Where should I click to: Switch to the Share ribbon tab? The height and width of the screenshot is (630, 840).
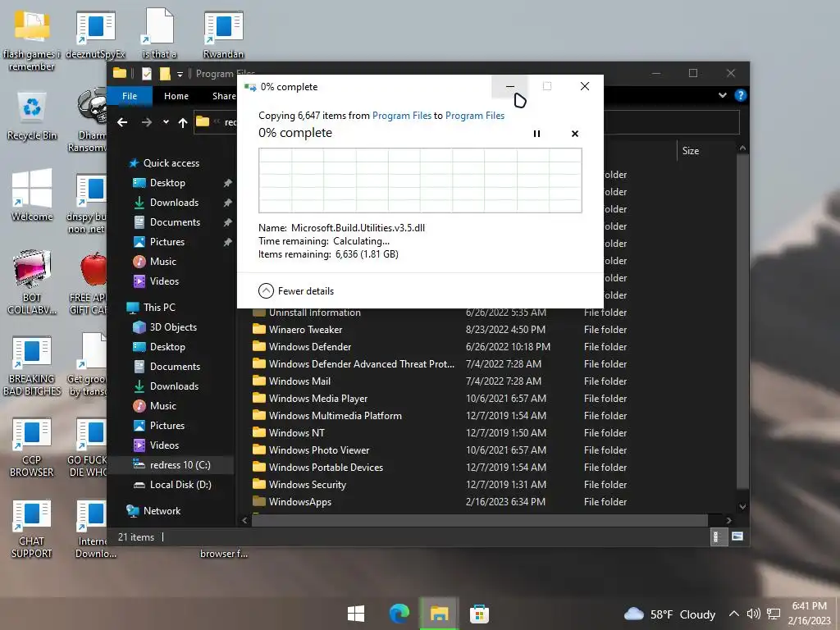224,96
